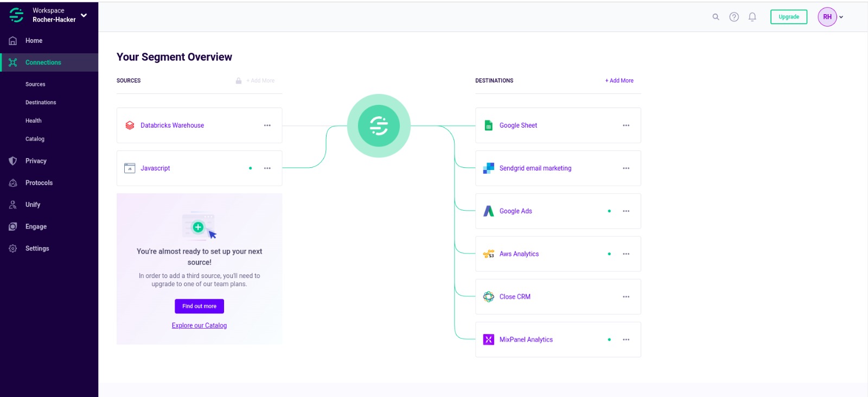
Task: Click the central Segment hub icon
Action: [x=379, y=126]
